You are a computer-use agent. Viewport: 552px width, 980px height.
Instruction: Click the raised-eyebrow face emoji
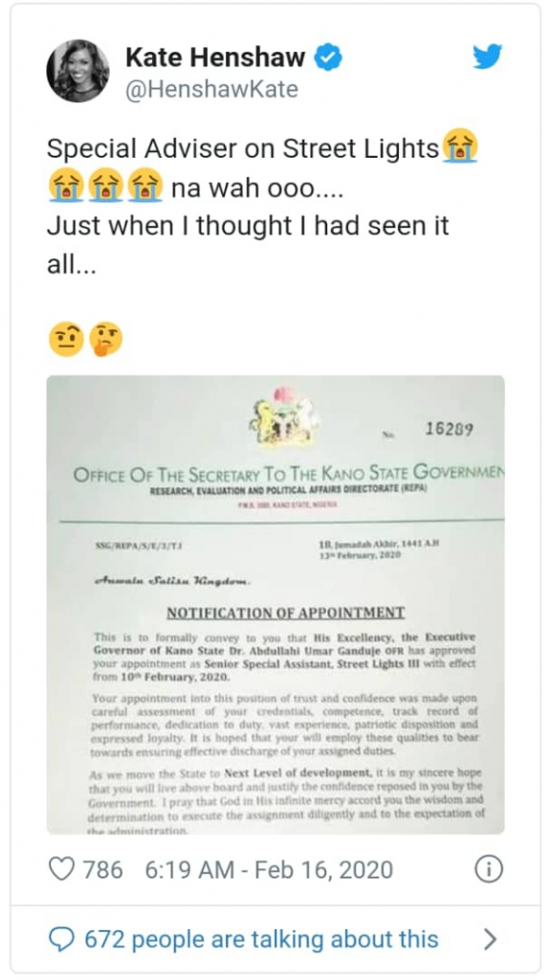[66, 340]
